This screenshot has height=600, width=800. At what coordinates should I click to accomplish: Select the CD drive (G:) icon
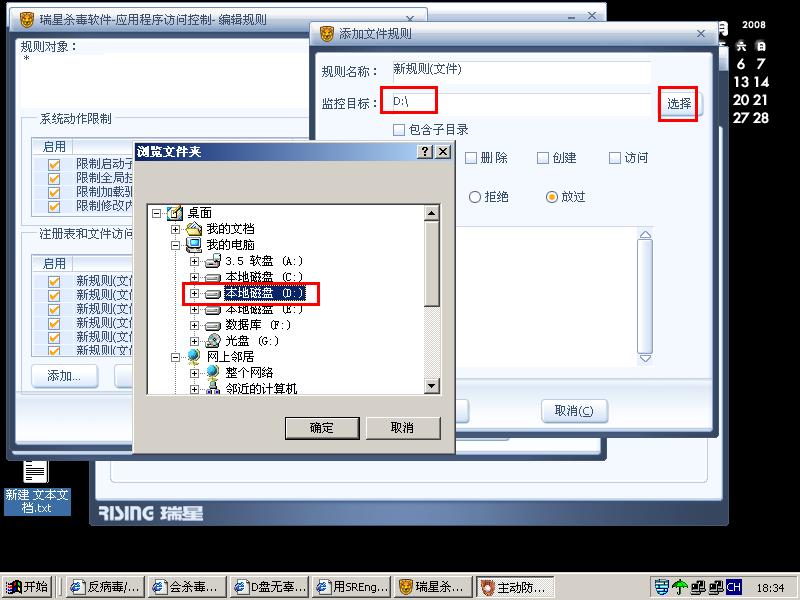[213, 340]
